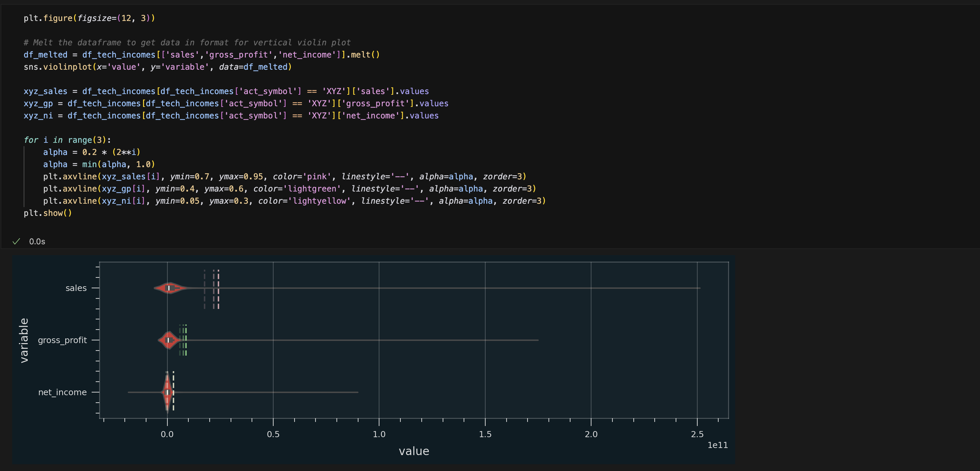
Task: Click the 'variable' y-axis label
Action: pos(24,340)
